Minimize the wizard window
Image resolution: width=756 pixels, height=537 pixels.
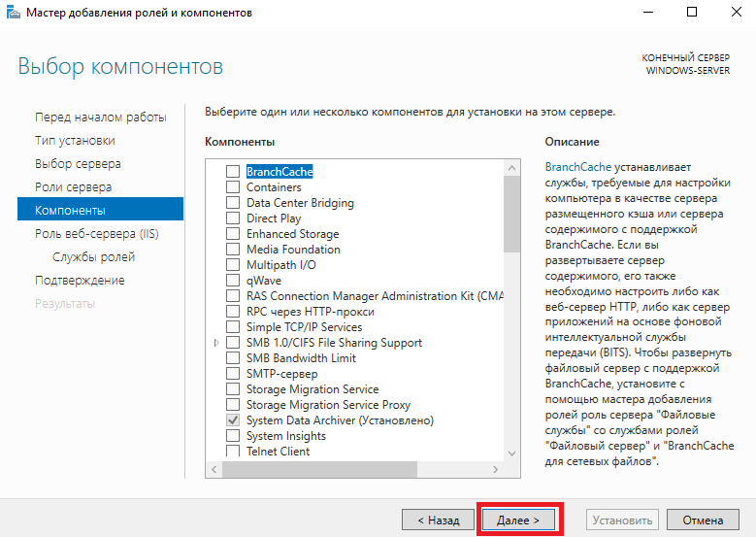[648, 12]
